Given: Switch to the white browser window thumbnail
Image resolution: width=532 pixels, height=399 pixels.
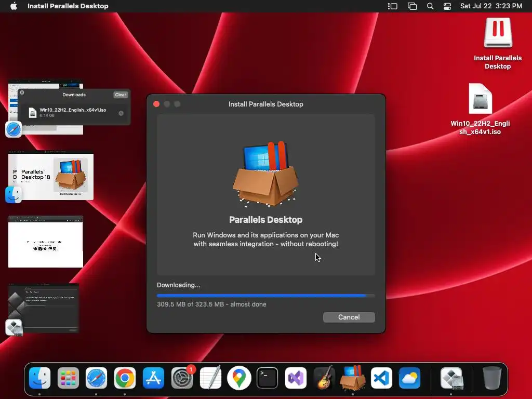Looking at the screenshot, I should coord(46,242).
